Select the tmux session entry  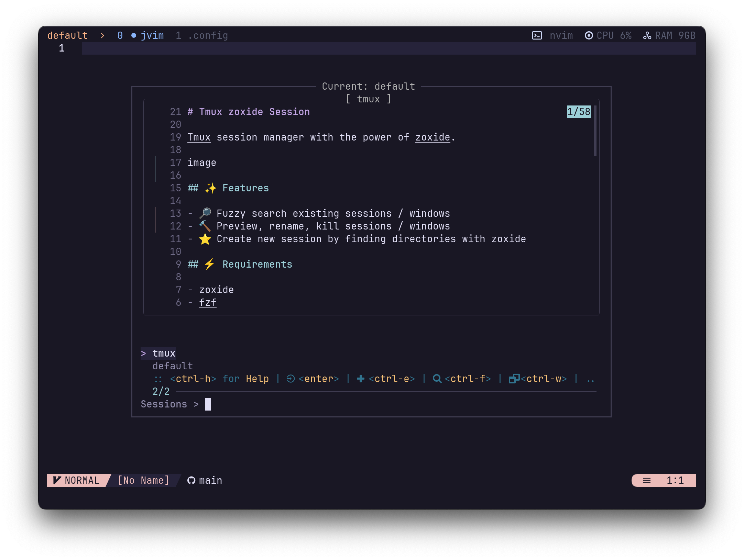[164, 353]
